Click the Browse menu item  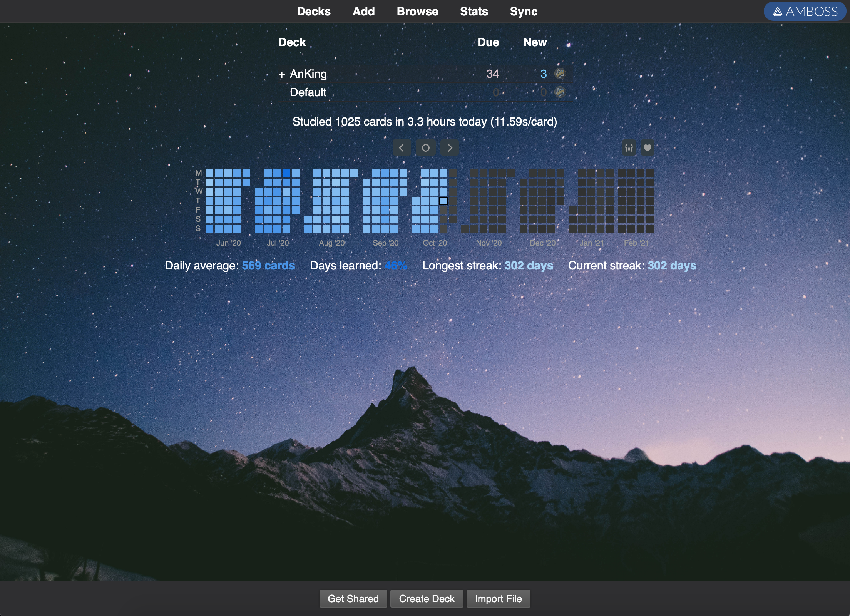point(417,11)
